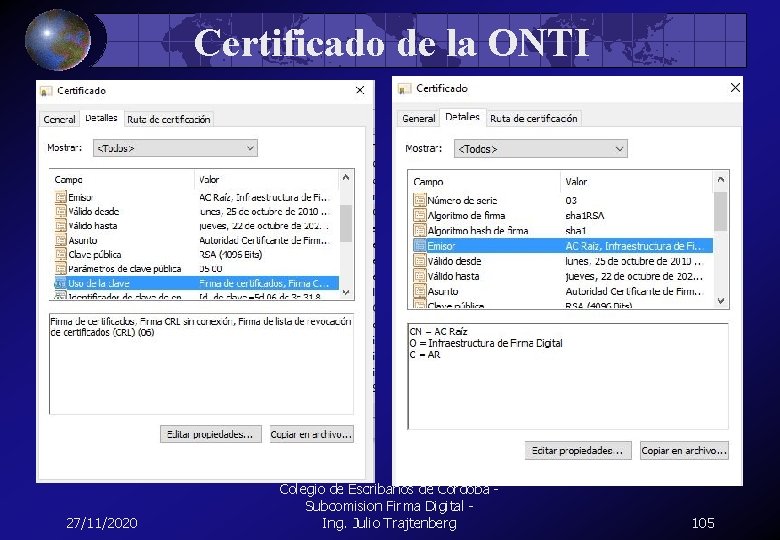Select highlighted Uso de la clave row
Image resolution: width=780 pixels, height=540 pixels.
[x=196, y=283]
